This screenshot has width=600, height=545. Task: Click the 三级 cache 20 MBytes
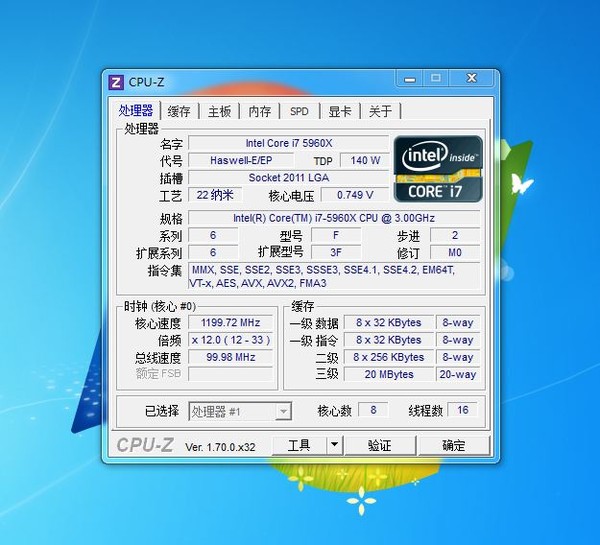tap(389, 374)
